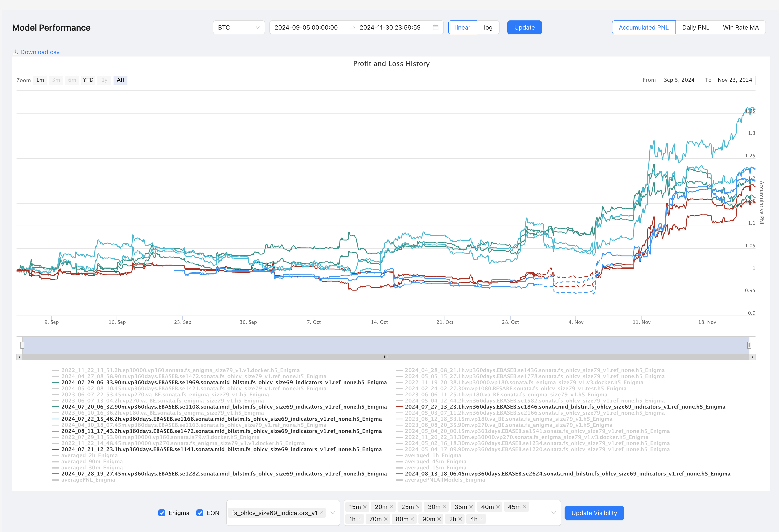Uncheck the Enigma checkbox
The image size is (779, 532).
pyautogui.click(x=162, y=513)
